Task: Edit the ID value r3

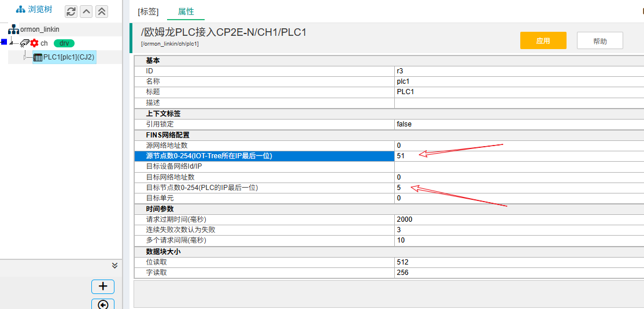Action: pos(519,71)
